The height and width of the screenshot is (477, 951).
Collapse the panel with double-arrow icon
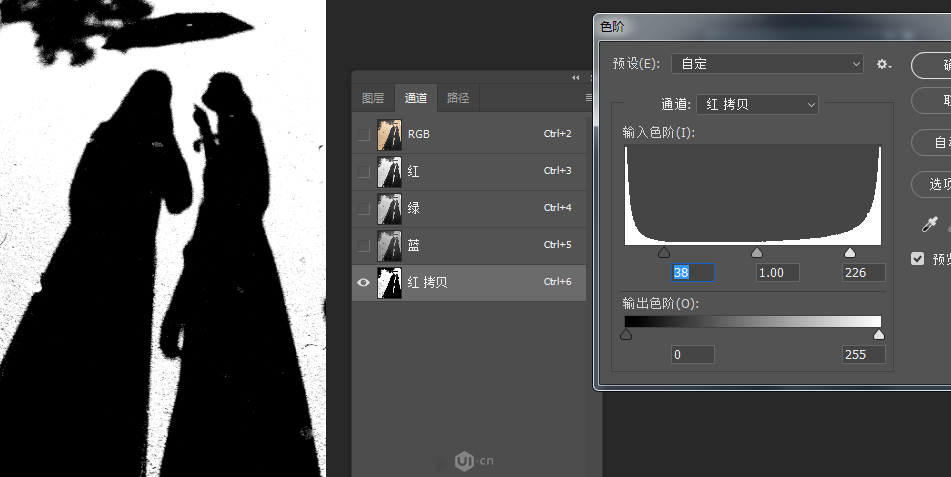tap(576, 78)
